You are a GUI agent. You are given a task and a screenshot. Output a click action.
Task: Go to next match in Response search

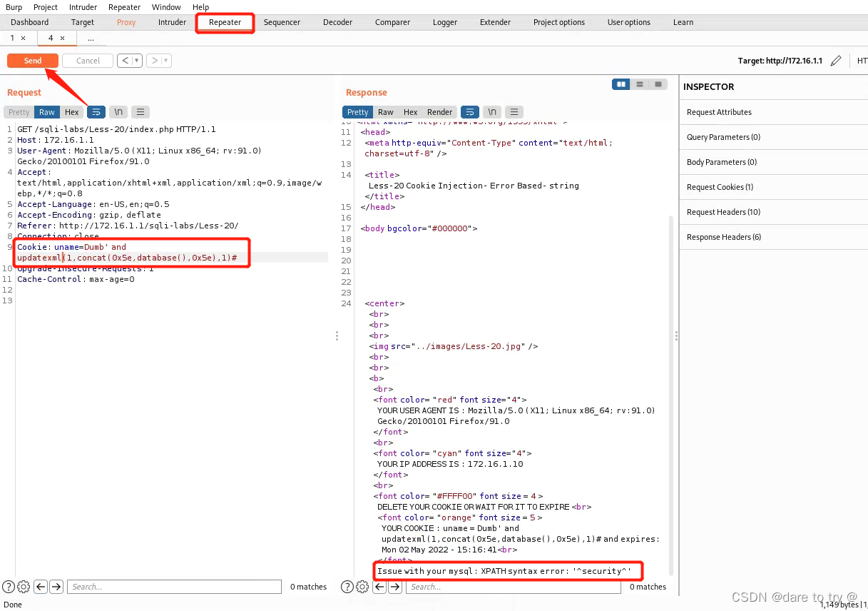click(395, 587)
